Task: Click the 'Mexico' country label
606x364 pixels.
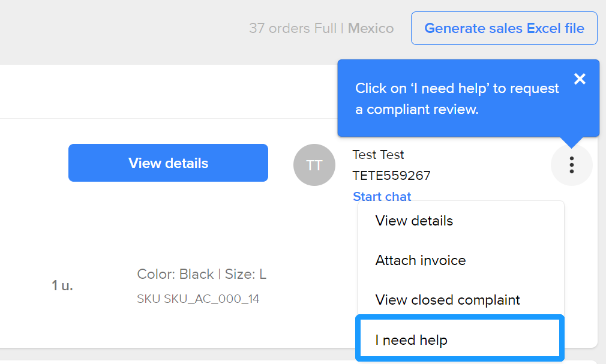Action: coord(371,28)
